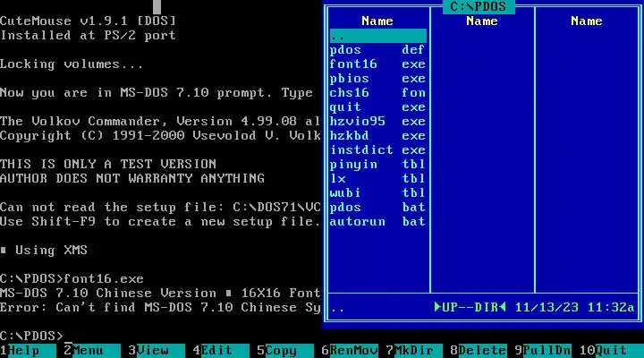Choose 6RenMov in function key bar
The image size is (644, 358).
click(350, 350)
